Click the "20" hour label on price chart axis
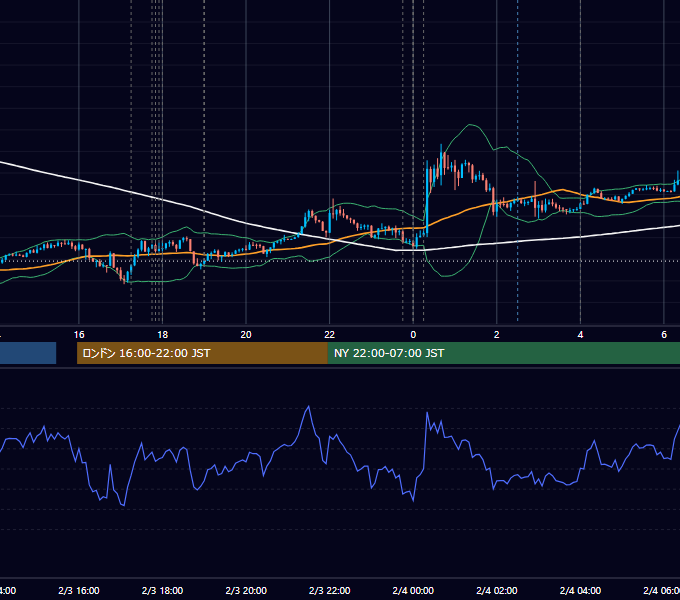Screen dimensions: 680x600 tap(246, 335)
